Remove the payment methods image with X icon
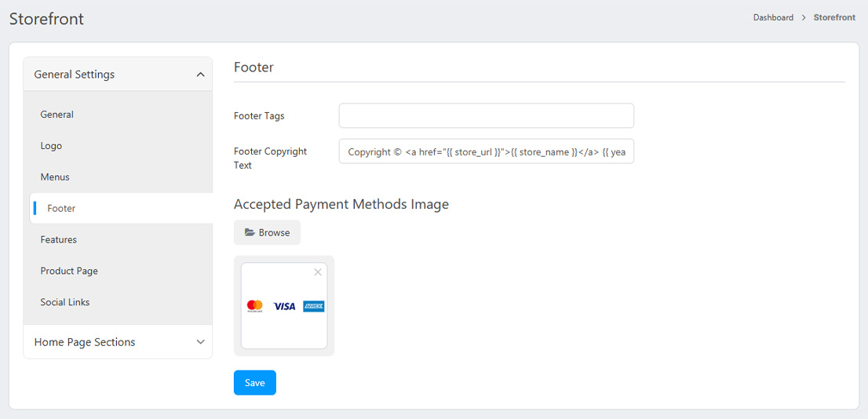868x419 pixels. coord(318,272)
